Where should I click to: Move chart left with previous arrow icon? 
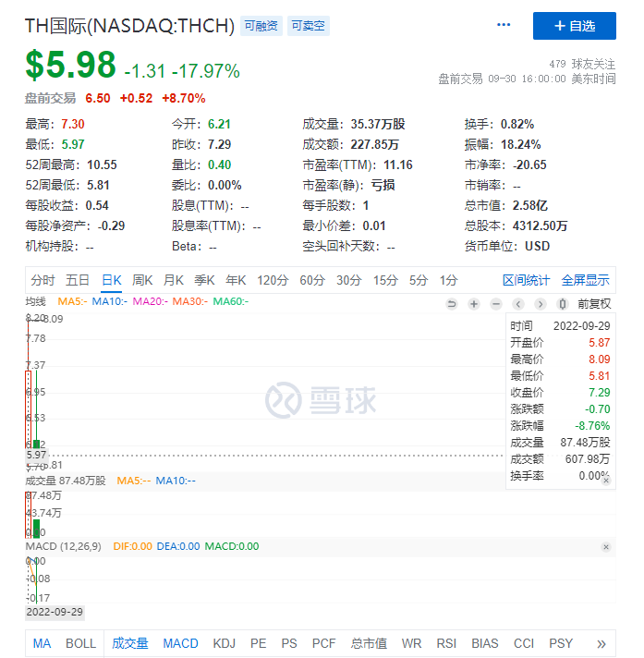(518, 304)
